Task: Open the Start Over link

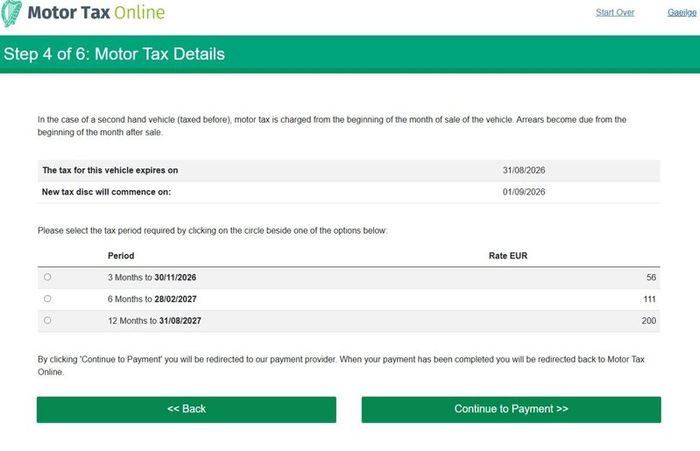Action: tap(615, 13)
